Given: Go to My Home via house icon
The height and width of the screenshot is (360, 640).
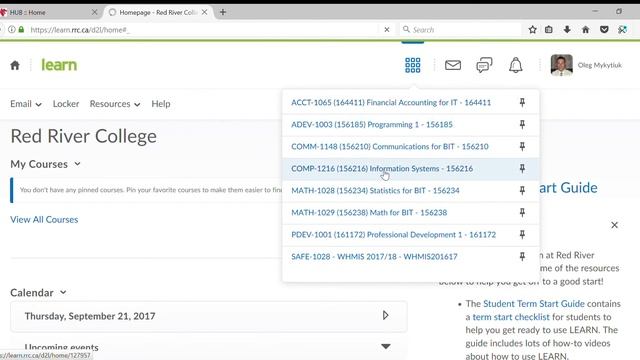Looking at the screenshot, I should (15, 65).
